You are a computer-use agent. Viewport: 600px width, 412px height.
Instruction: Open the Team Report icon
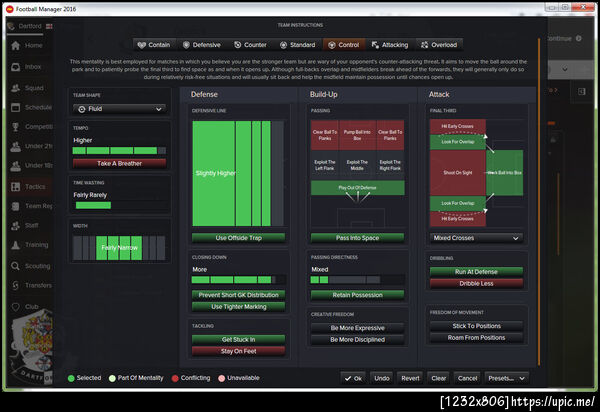click(15, 206)
